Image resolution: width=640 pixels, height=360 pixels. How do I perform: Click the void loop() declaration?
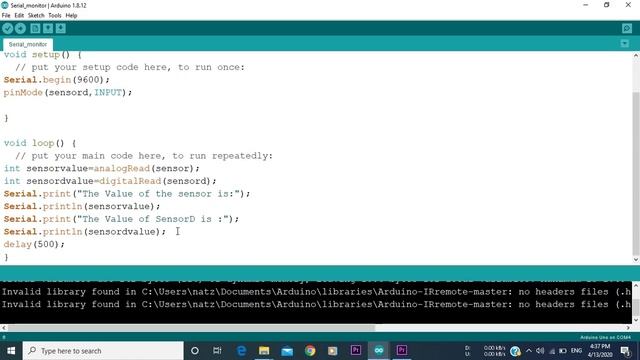(x=40, y=143)
